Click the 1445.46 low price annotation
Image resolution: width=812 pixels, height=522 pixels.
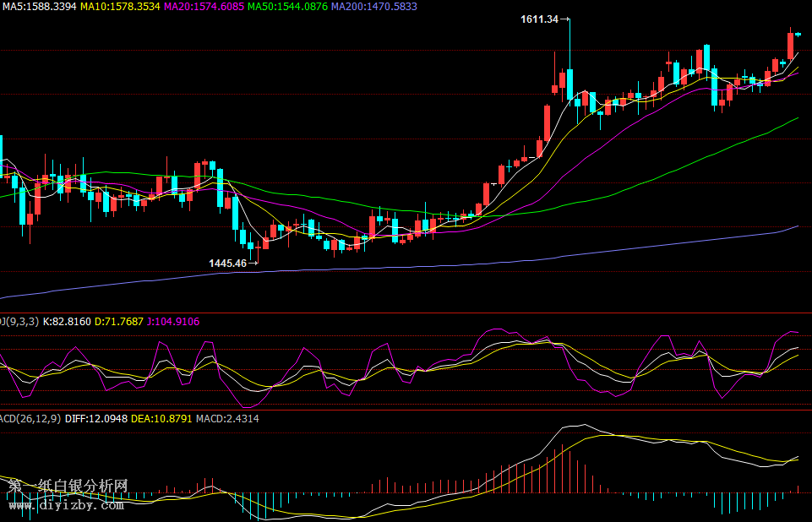pyautogui.click(x=227, y=264)
